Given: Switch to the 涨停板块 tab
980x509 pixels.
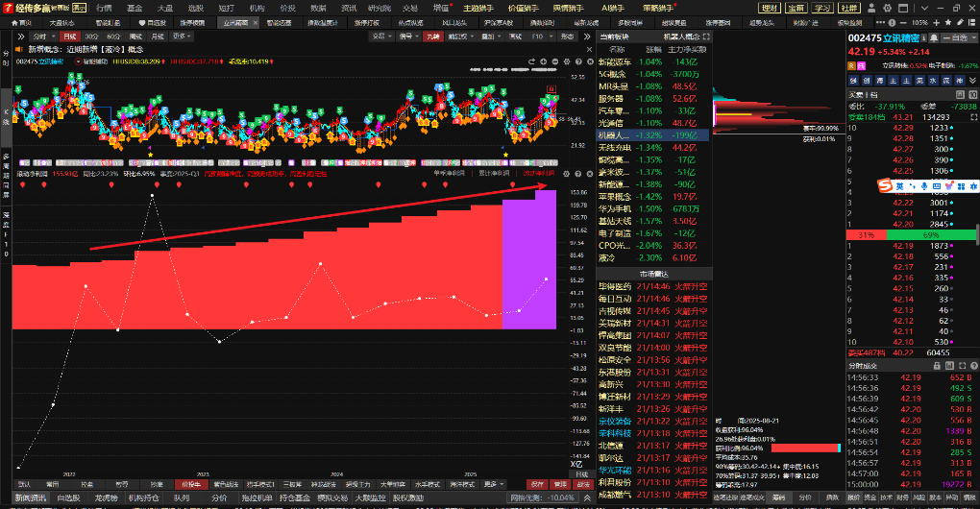Looking at the screenshot, I should [x=192, y=23].
